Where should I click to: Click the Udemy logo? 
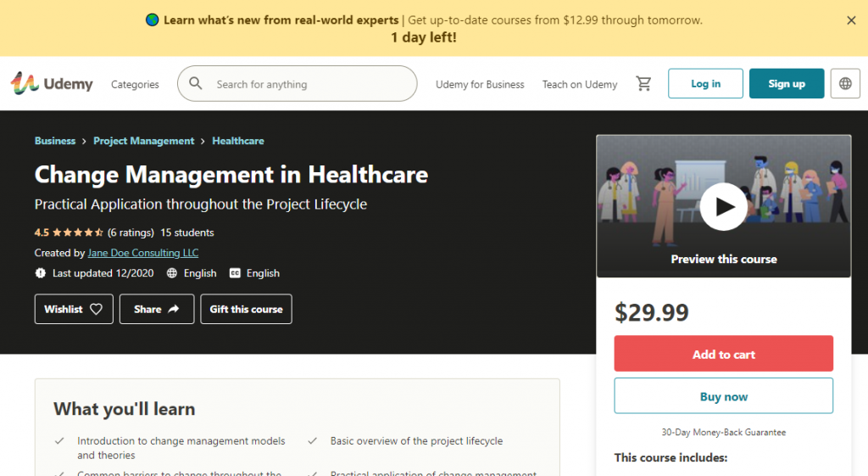tap(52, 84)
